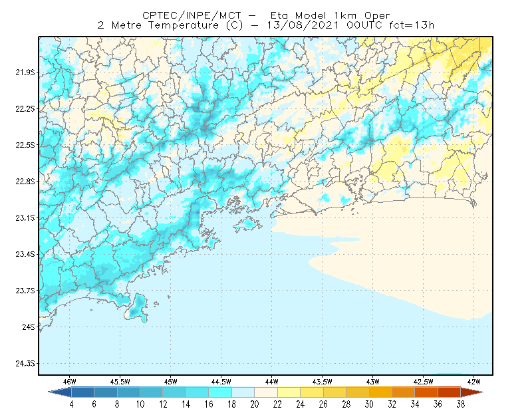This screenshot has width=532, height=411.
Task: Click the '42W' longitude label
Action: pos(473,382)
